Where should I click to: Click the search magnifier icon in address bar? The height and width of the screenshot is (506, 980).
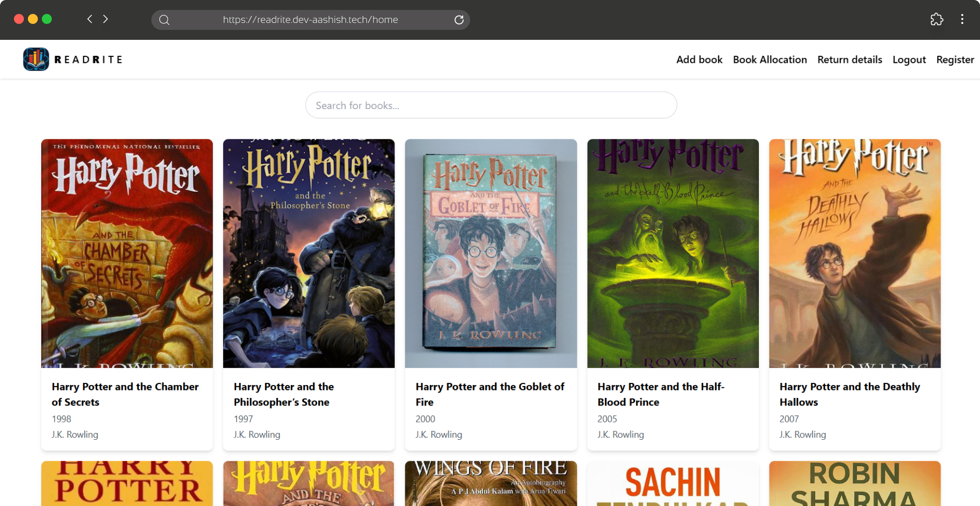coord(164,20)
